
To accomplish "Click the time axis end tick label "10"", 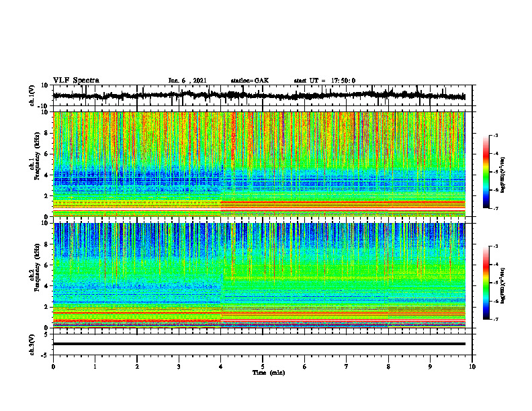I will pyautogui.click(x=472, y=367).
